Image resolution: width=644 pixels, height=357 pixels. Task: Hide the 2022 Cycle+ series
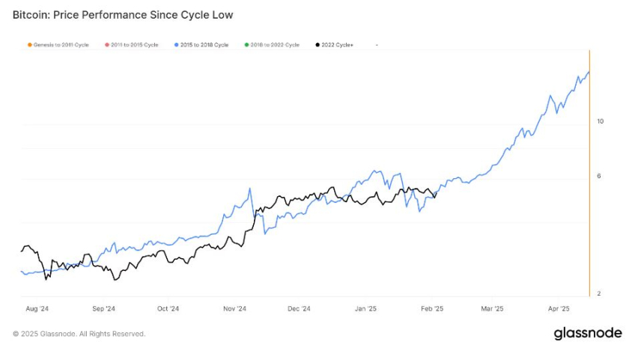(x=334, y=45)
